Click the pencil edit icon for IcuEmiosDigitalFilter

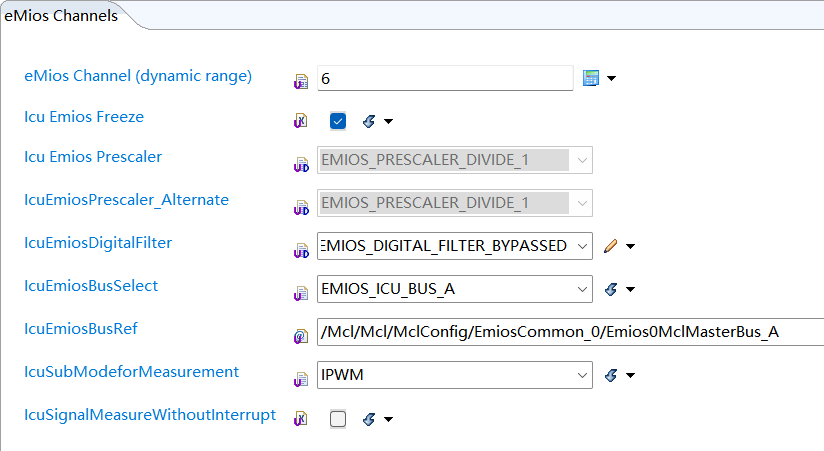611,246
